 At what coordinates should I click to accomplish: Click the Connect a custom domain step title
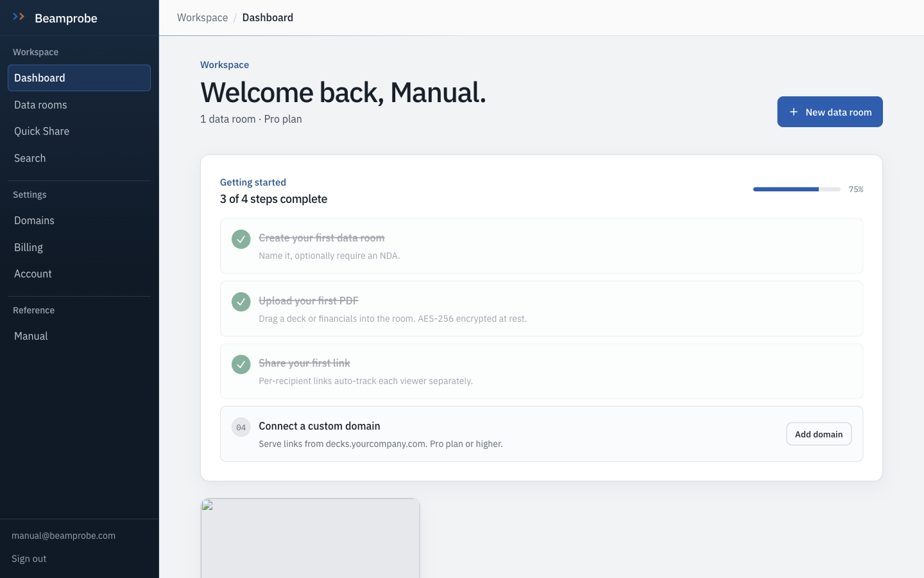click(x=320, y=426)
